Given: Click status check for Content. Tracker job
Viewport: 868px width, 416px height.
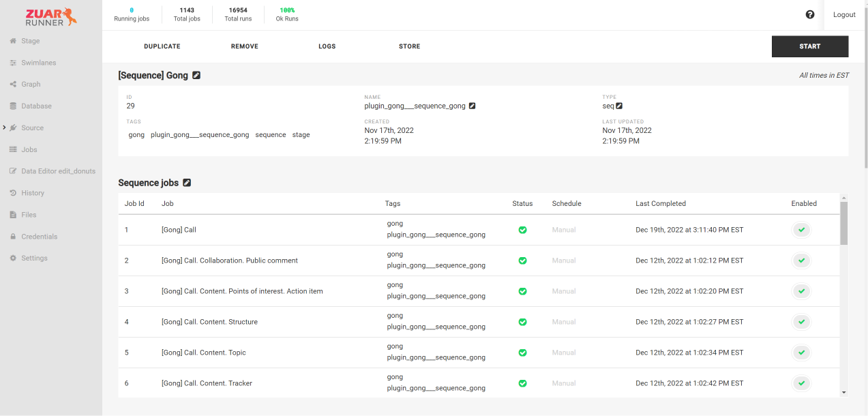Looking at the screenshot, I should (522, 383).
